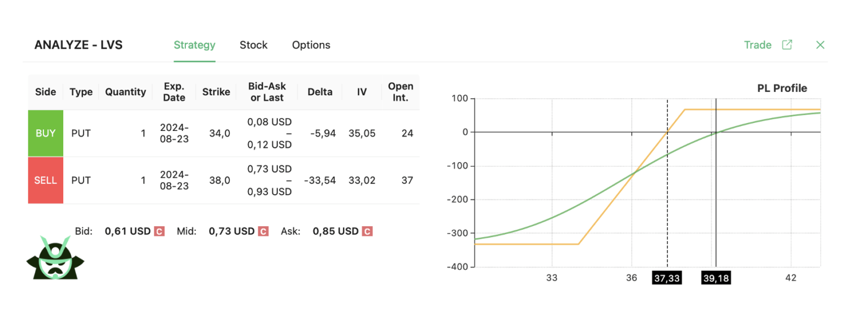
Task: Toggle the red SELL side cell
Action: coord(46,181)
